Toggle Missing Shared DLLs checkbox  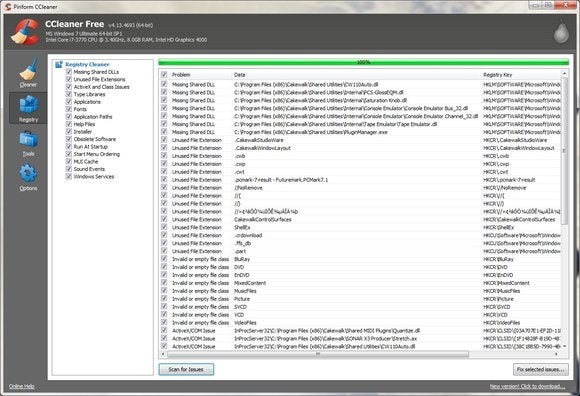(x=68, y=72)
